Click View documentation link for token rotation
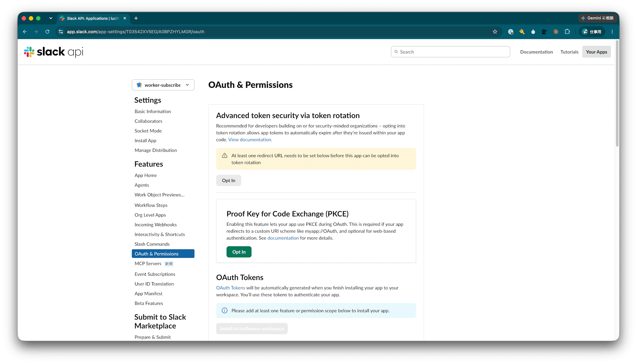Image resolution: width=637 pixels, height=364 pixels. point(250,140)
